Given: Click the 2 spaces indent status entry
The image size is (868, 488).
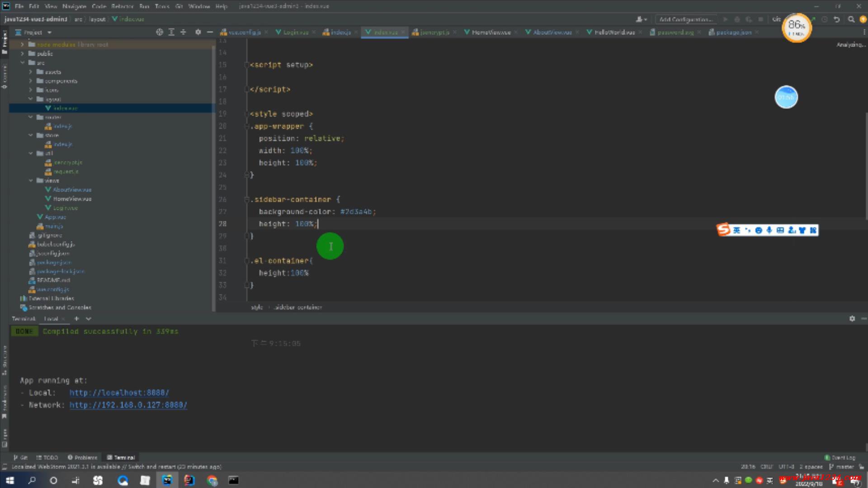Looking at the screenshot, I should pyautogui.click(x=811, y=467).
